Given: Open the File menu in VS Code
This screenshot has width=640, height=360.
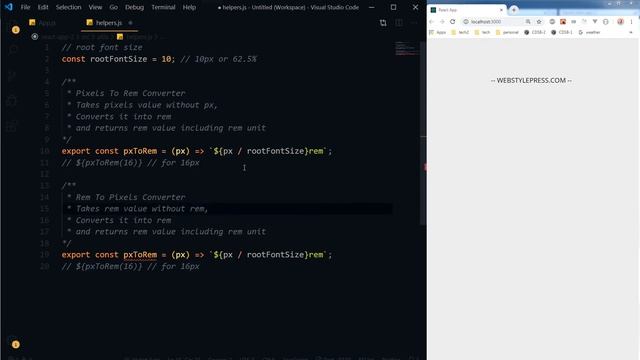Looking at the screenshot, I should 25,7.
